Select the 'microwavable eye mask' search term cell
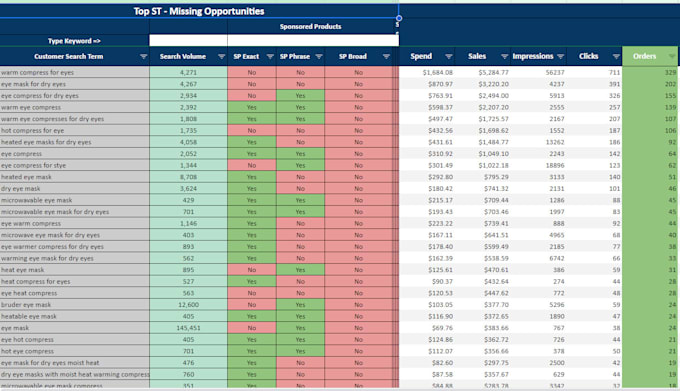 75,200
